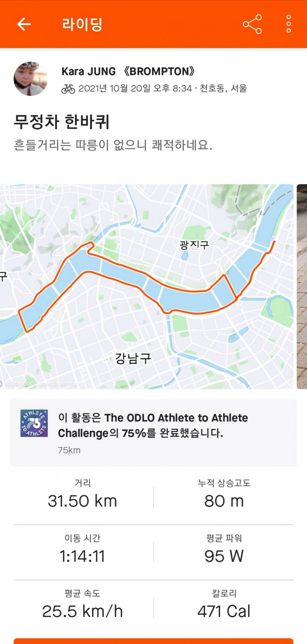Open Kara JUNG's profile photo
Viewport: 307px width, 644px height.
click(30, 79)
